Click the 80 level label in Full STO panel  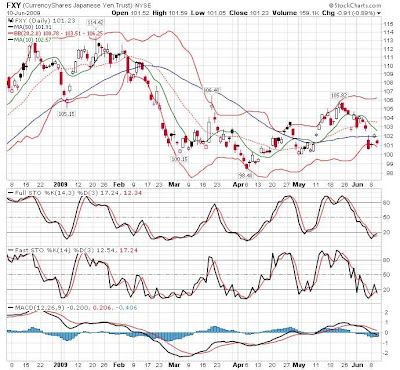click(x=387, y=203)
